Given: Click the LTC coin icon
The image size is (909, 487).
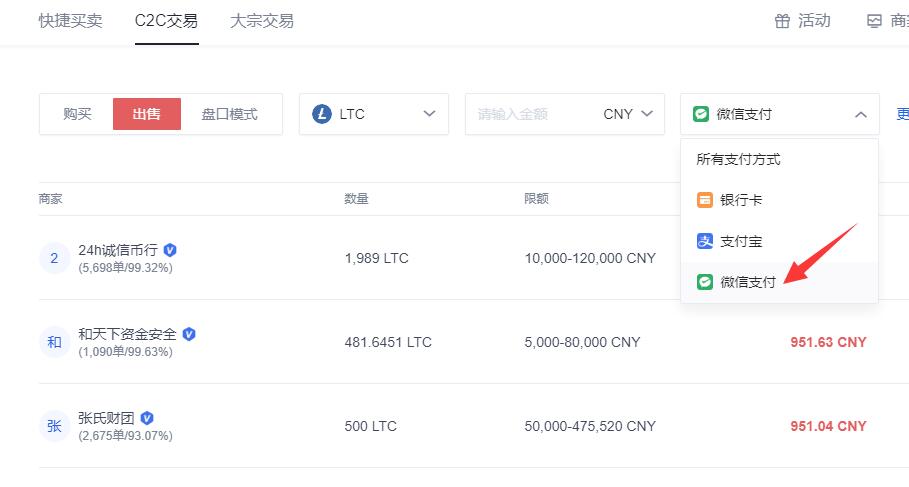Looking at the screenshot, I should click(x=322, y=114).
